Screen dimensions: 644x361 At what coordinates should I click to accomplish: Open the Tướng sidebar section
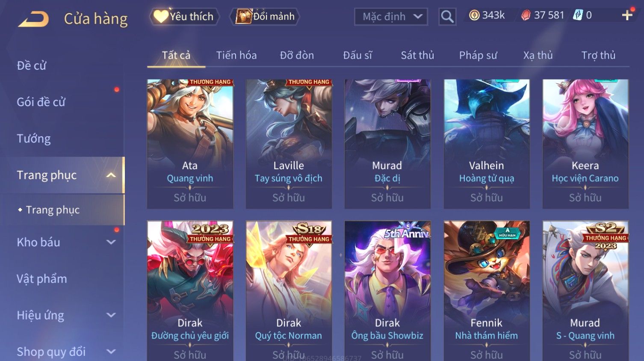[x=34, y=139]
